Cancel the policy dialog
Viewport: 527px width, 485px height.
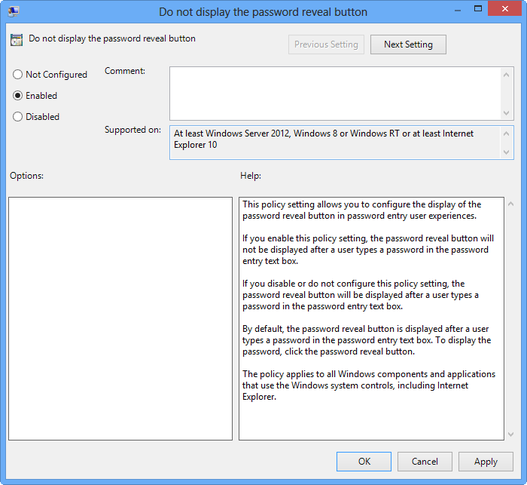pos(425,461)
